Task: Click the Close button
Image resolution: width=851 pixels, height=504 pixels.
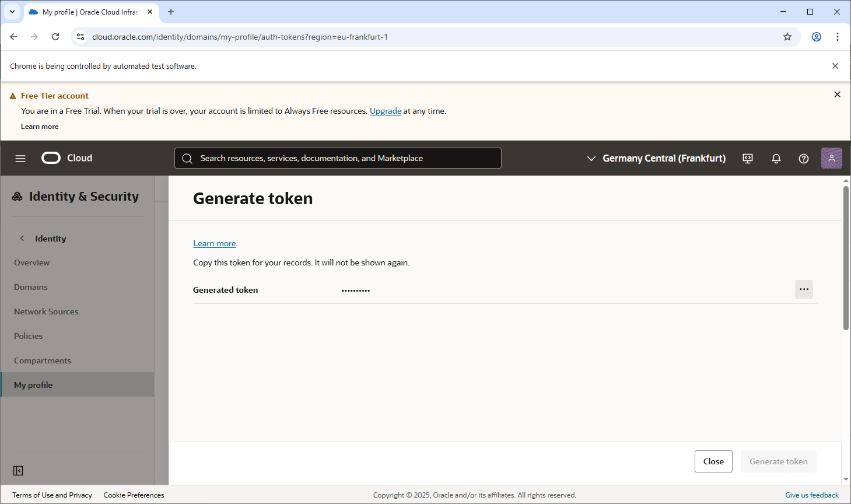Action: [713, 461]
